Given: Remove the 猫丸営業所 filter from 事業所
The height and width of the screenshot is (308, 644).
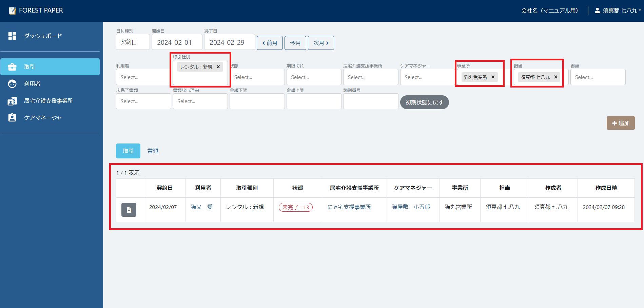Looking at the screenshot, I should [493, 77].
